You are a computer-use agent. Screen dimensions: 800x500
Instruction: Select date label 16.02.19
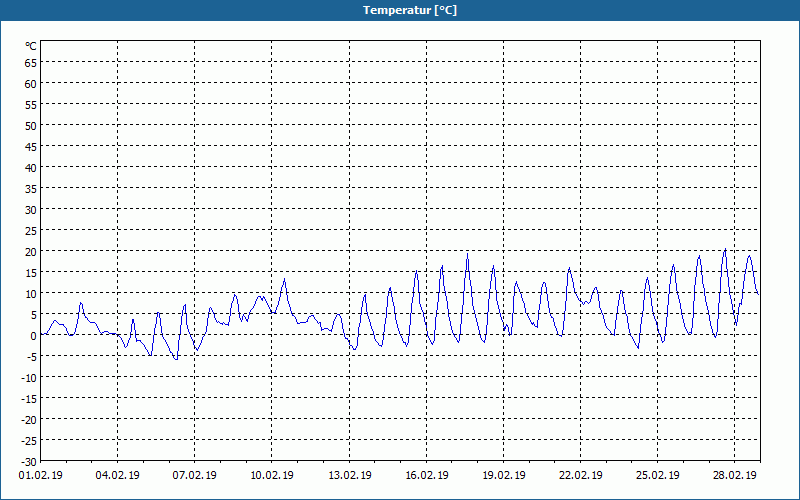pos(427,476)
